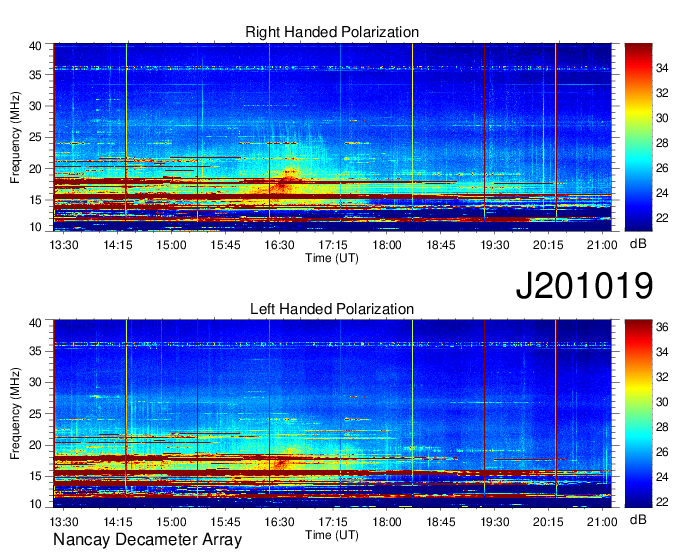Click "22" on the Right Handed color scale
The width and height of the screenshot is (680, 552).
pyautogui.click(x=662, y=218)
